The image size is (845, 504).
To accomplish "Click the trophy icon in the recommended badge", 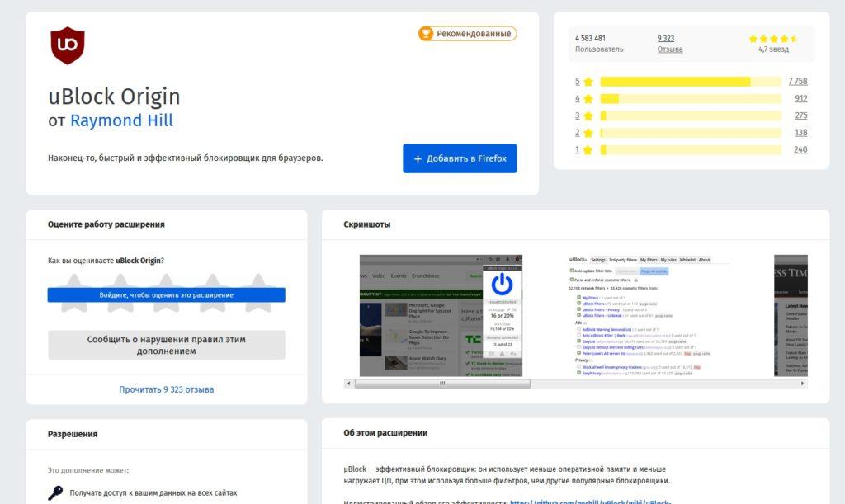I will coord(426,33).
